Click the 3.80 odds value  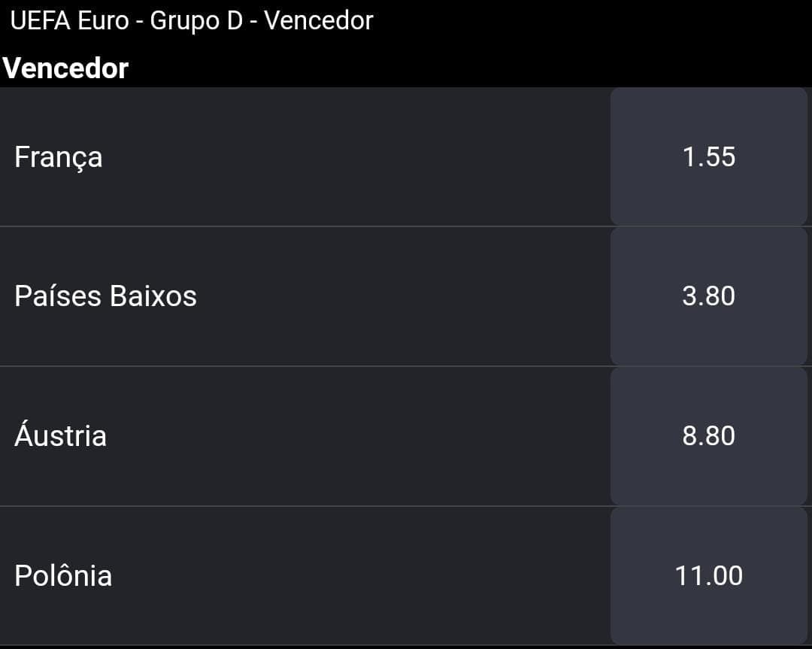pos(709,296)
